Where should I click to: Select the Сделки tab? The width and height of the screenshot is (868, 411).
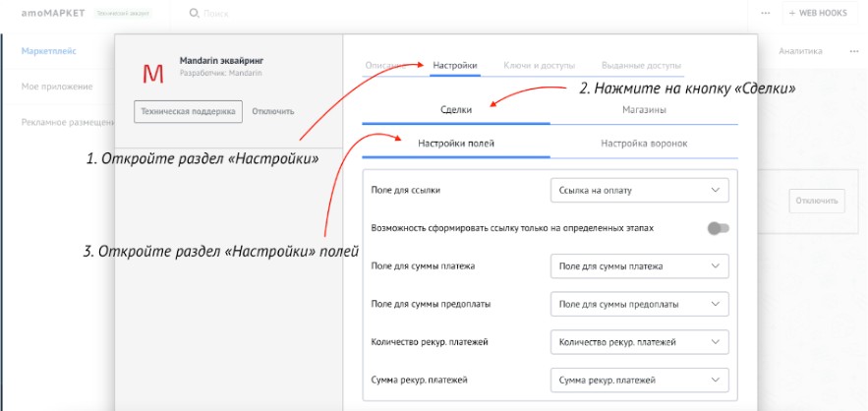tap(456, 110)
